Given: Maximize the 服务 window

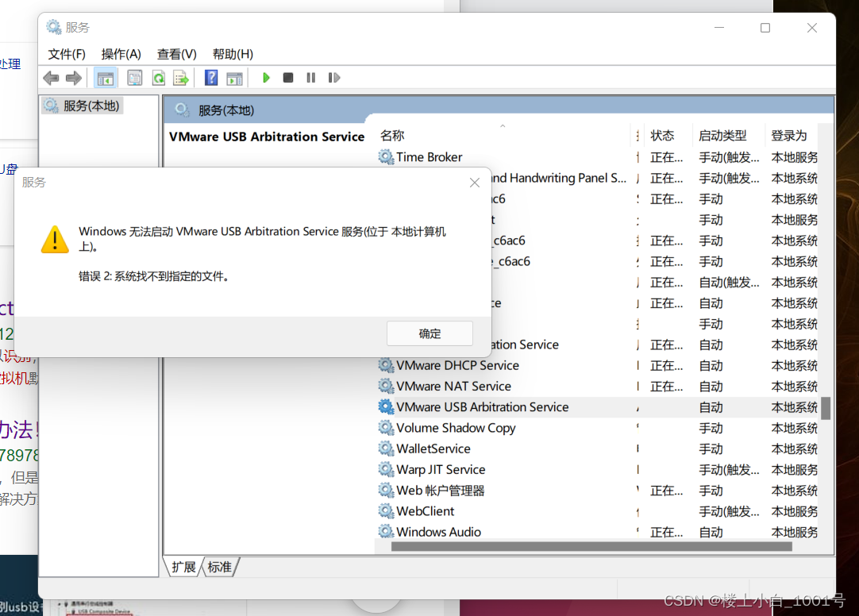Looking at the screenshot, I should click(x=765, y=28).
